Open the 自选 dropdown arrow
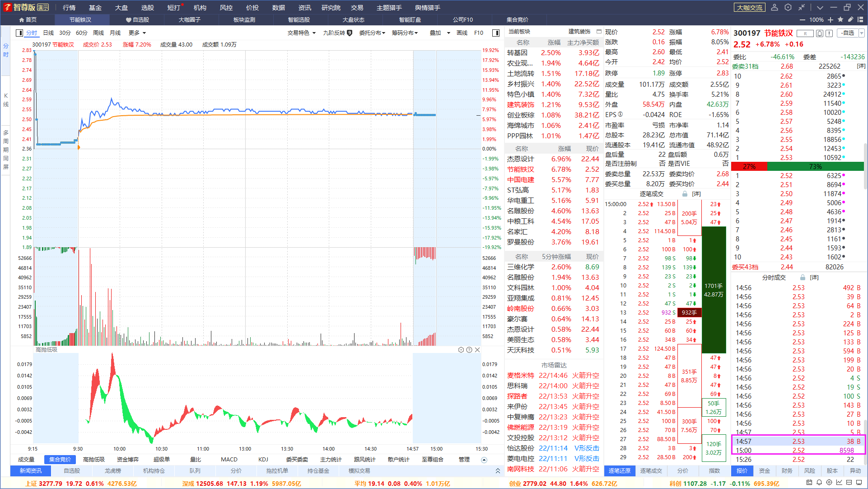 [861, 33]
